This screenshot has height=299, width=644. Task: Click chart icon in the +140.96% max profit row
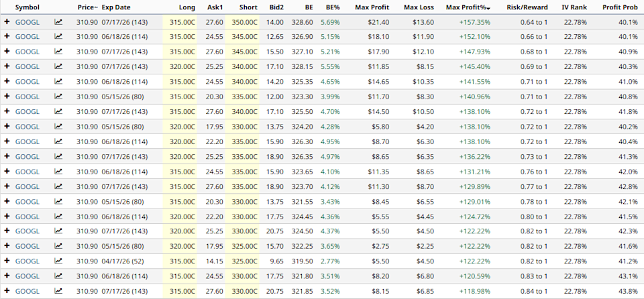[58, 97]
